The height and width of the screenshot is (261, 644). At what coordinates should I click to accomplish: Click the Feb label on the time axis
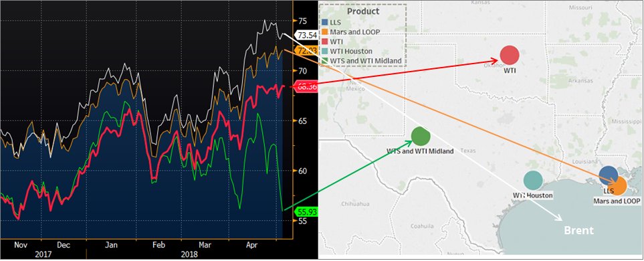point(158,245)
